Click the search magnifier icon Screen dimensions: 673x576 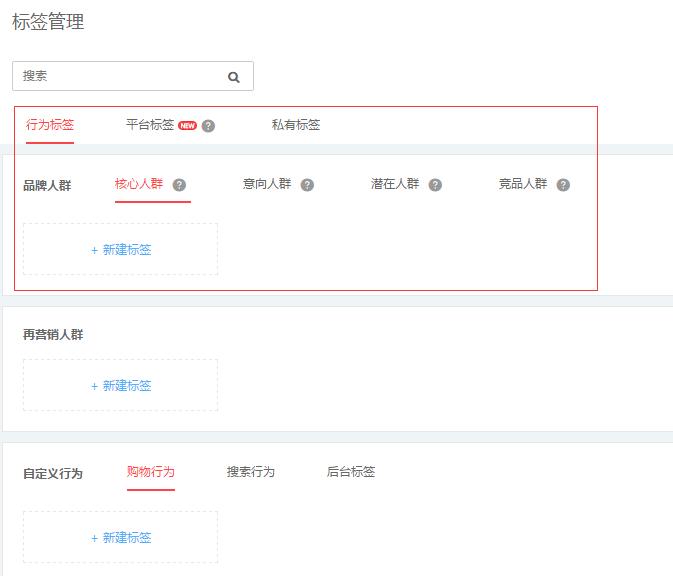coord(234,76)
